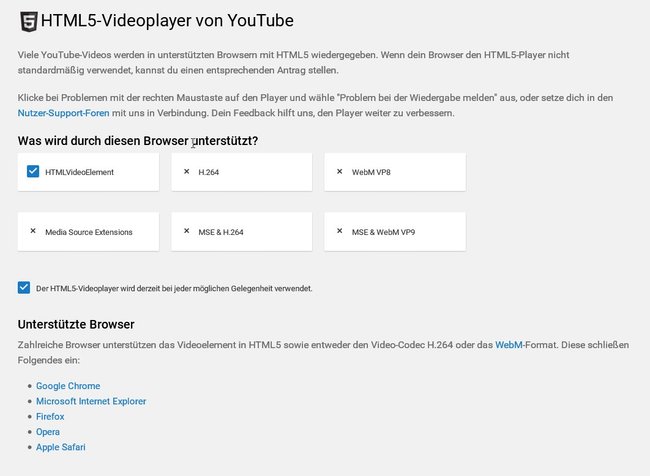The height and width of the screenshot is (476, 650).
Task: Click the X mark beside WebM VP8
Action: click(340, 171)
